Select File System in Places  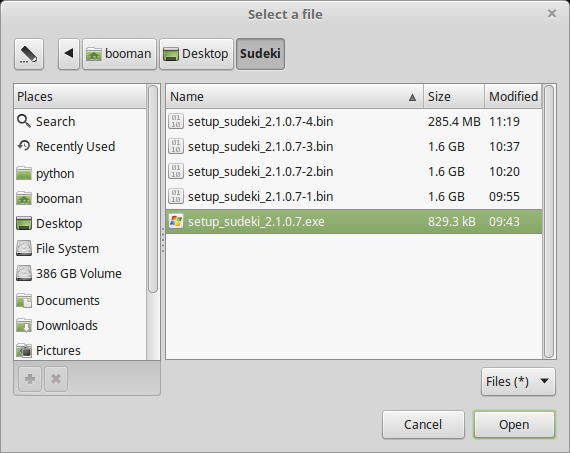coord(80,249)
